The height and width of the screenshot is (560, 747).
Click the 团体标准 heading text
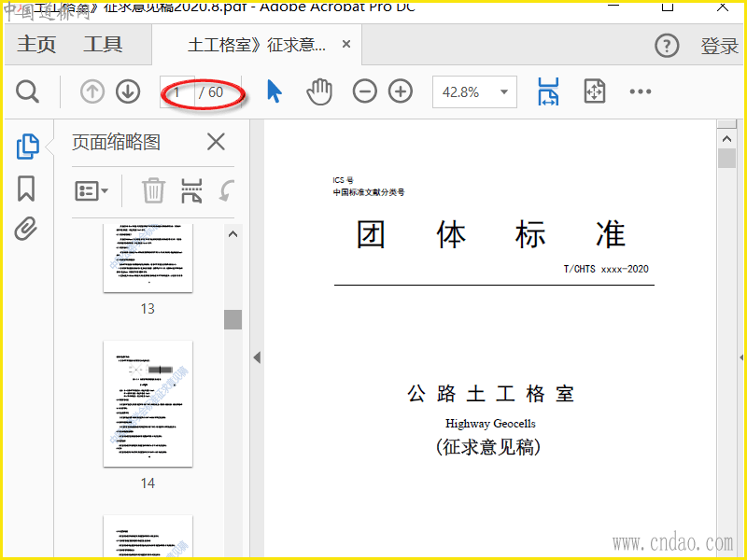tap(491, 234)
